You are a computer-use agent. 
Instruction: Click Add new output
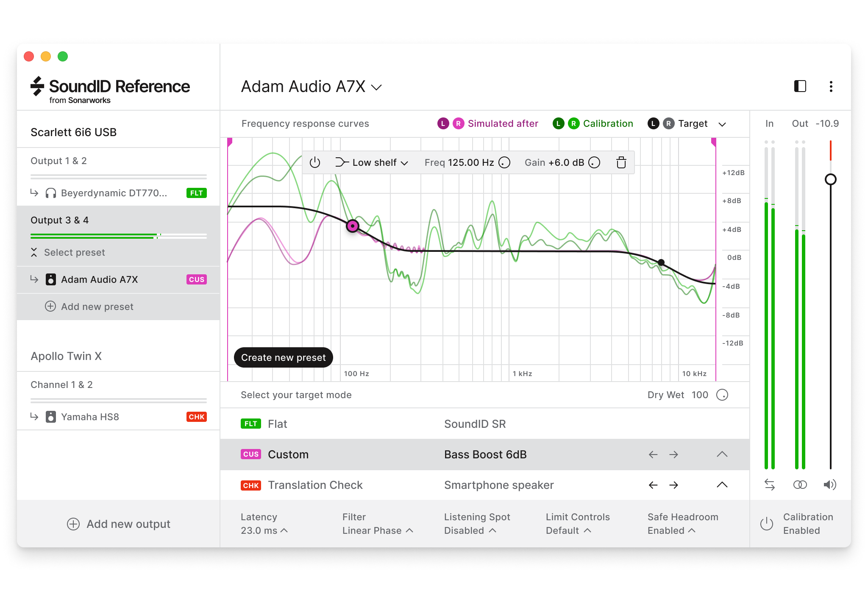click(119, 524)
